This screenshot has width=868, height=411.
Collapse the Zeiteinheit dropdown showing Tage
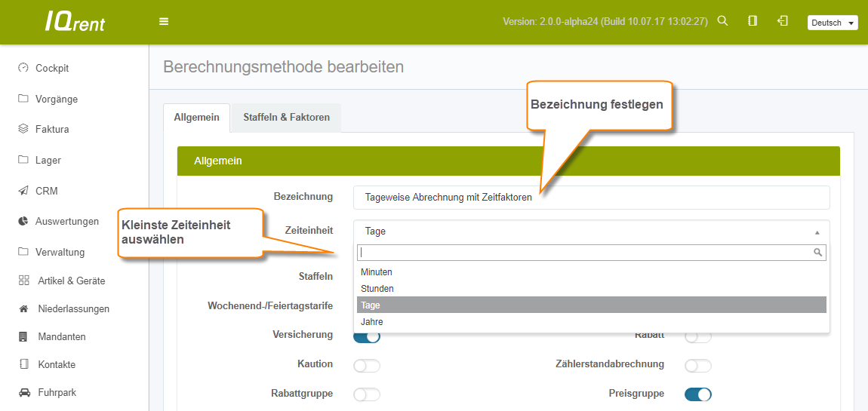(x=591, y=232)
